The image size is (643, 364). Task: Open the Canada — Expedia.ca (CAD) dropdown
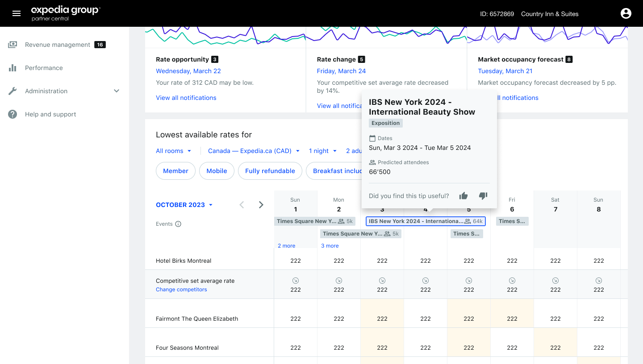pos(254,151)
